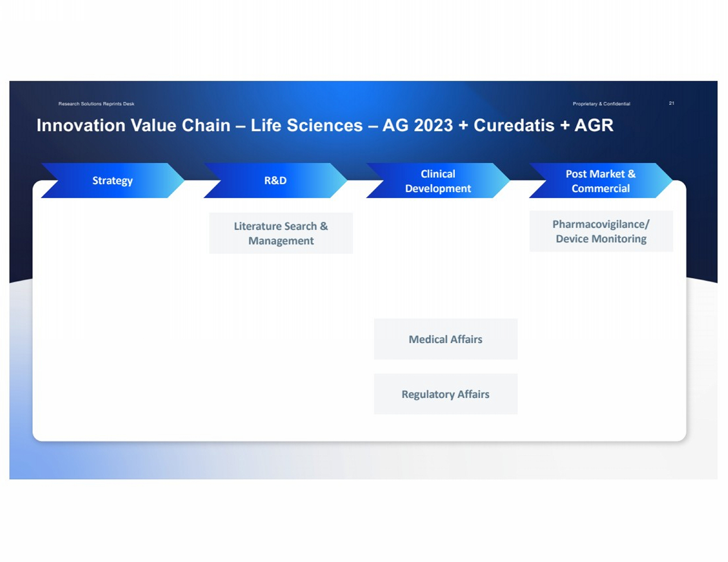Click "Life Sciences" in the slide title

click(307, 125)
